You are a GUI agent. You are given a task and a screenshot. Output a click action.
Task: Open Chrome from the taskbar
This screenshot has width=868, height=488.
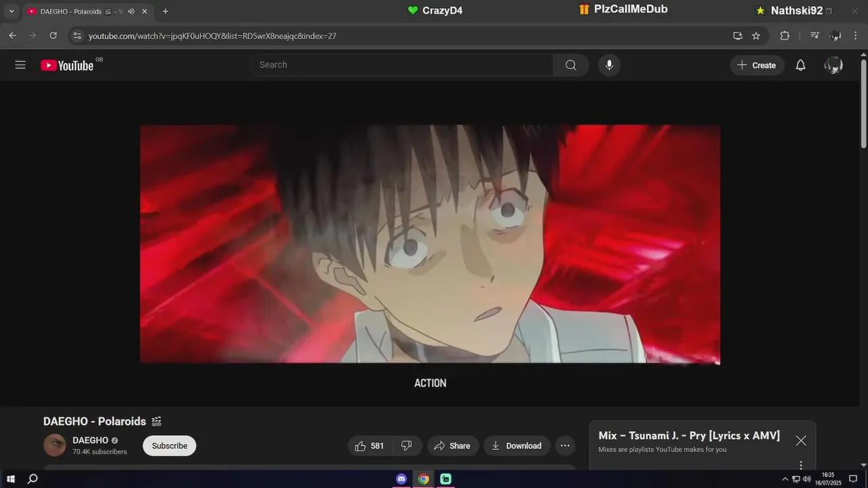pyautogui.click(x=424, y=479)
